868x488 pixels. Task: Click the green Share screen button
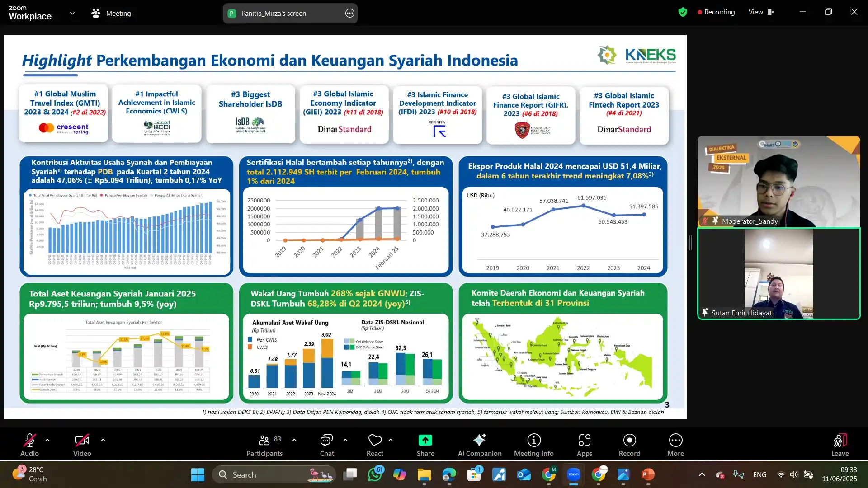(425, 445)
